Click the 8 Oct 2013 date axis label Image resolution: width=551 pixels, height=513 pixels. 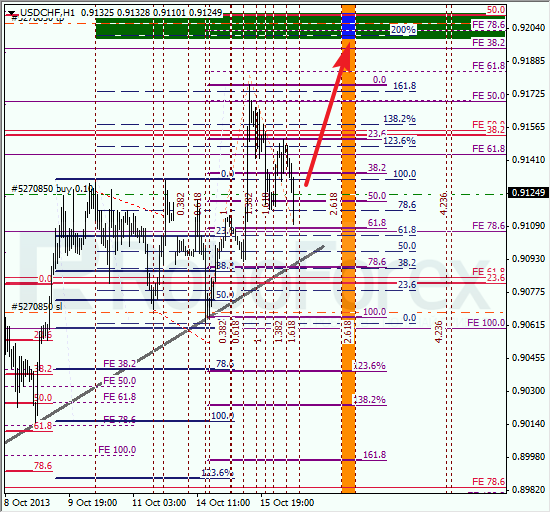[27, 503]
